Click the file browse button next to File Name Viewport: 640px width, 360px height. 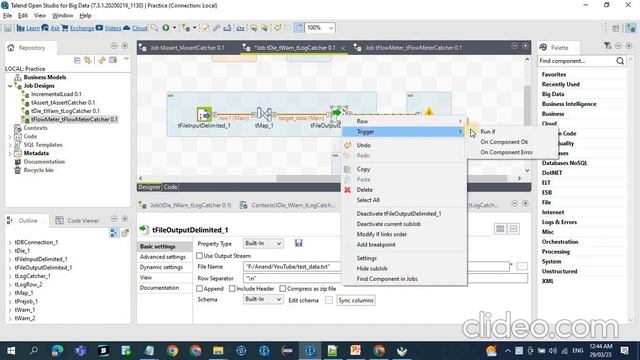[x=522, y=267]
